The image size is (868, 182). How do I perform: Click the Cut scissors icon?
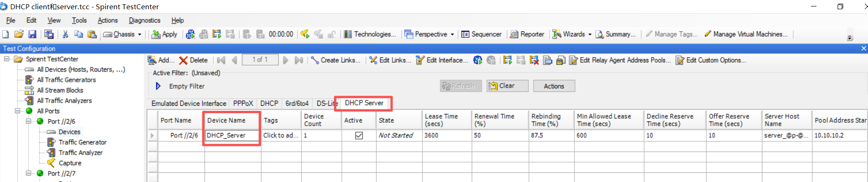[x=65, y=34]
